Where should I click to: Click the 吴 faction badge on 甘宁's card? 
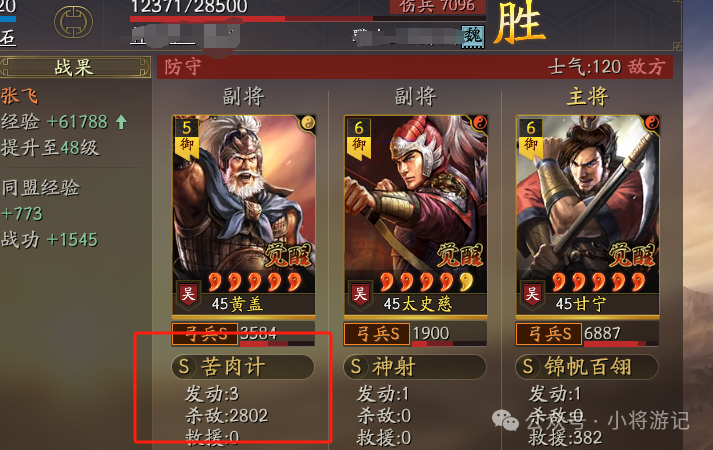pyautogui.click(x=532, y=294)
